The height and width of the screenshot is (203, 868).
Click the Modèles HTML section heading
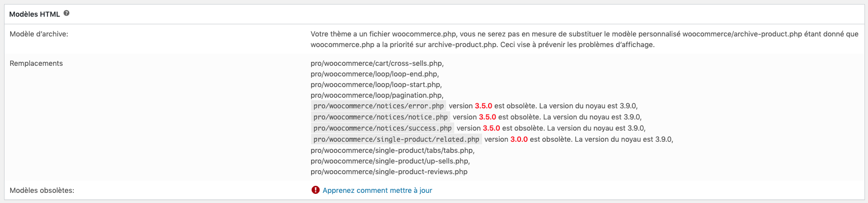pos(34,14)
